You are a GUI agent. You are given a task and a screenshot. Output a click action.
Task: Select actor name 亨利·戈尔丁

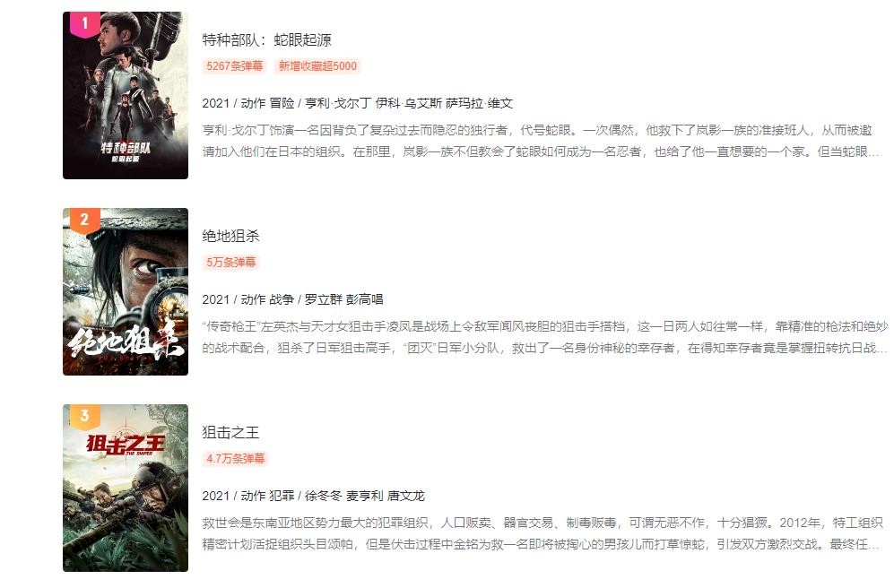337,103
